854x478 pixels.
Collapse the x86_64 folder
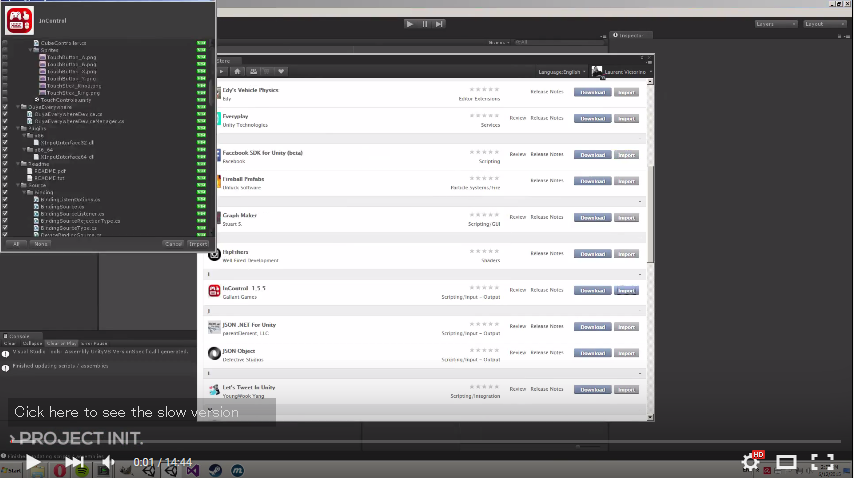[24, 150]
